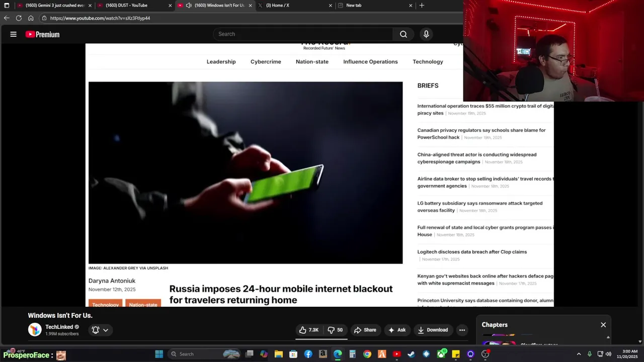The height and width of the screenshot is (362, 644).
Task: Click the Share button
Action: point(365,330)
